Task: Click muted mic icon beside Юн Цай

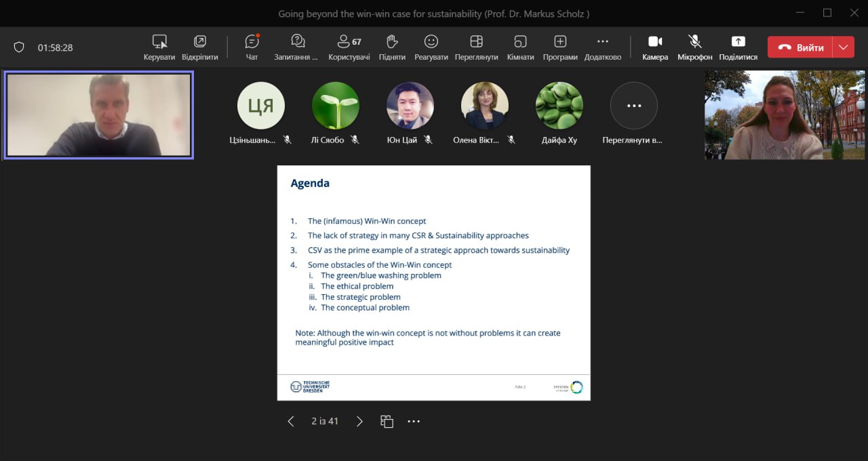Action: click(x=428, y=140)
